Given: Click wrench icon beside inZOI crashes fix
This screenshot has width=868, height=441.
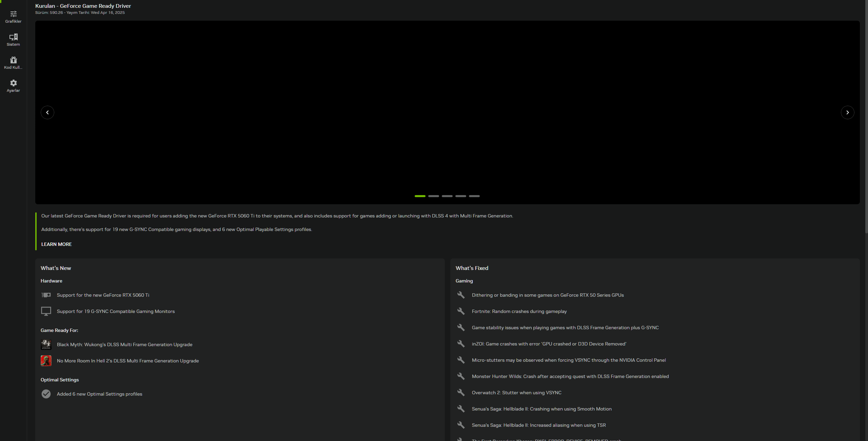Looking at the screenshot, I should coord(461,344).
